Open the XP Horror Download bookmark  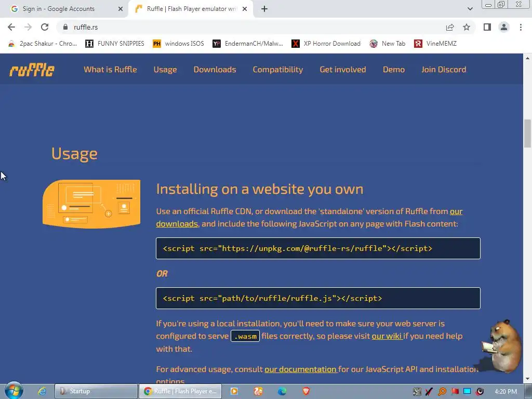tap(326, 44)
